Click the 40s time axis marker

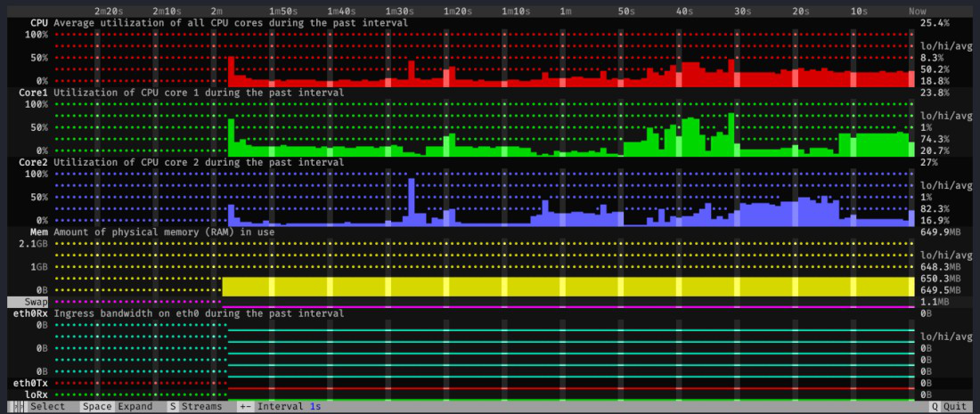click(x=683, y=12)
